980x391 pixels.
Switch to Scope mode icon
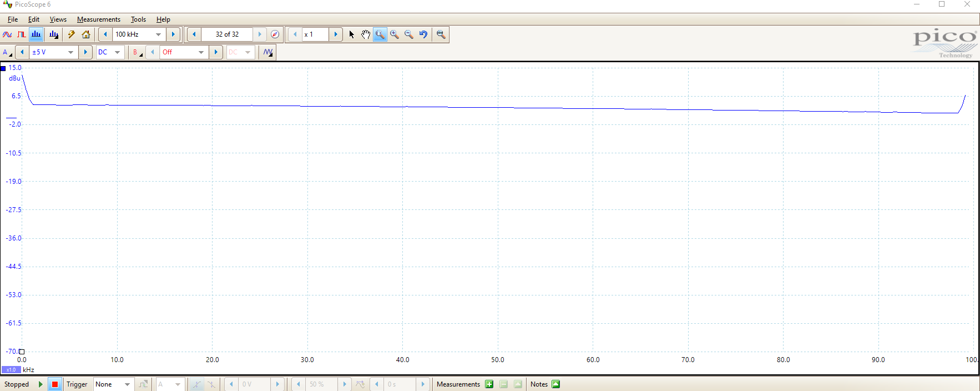click(x=7, y=34)
